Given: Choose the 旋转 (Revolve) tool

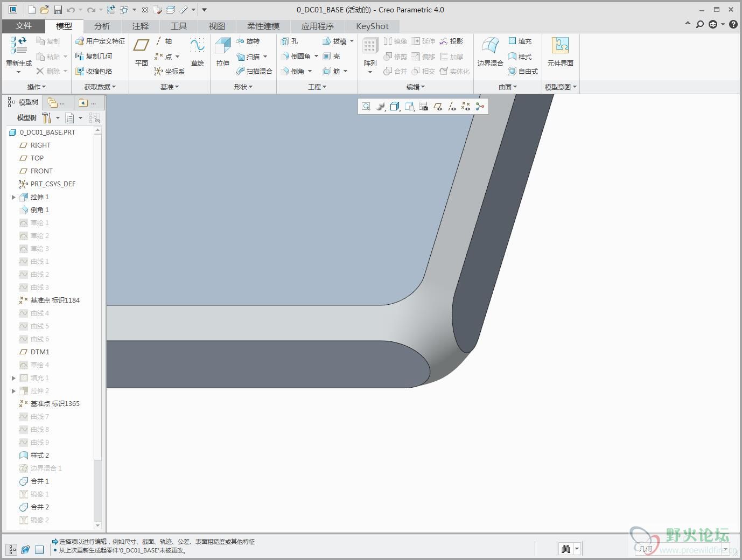Looking at the screenshot, I should coord(248,41).
